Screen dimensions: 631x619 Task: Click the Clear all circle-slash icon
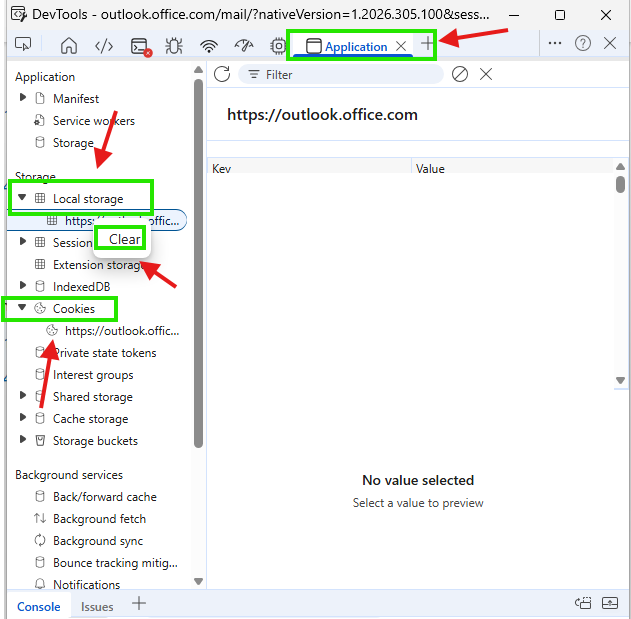(x=460, y=74)
